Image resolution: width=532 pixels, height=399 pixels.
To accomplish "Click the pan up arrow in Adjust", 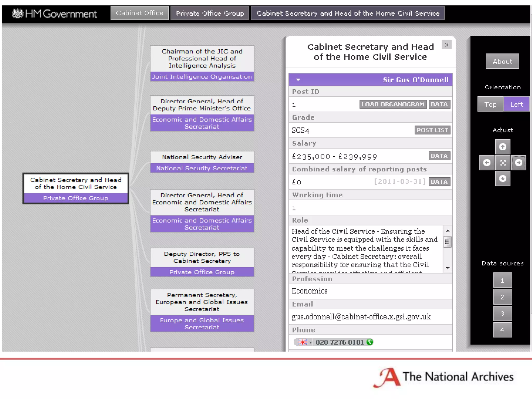I will pyautogui.click(x=502, y=147).
